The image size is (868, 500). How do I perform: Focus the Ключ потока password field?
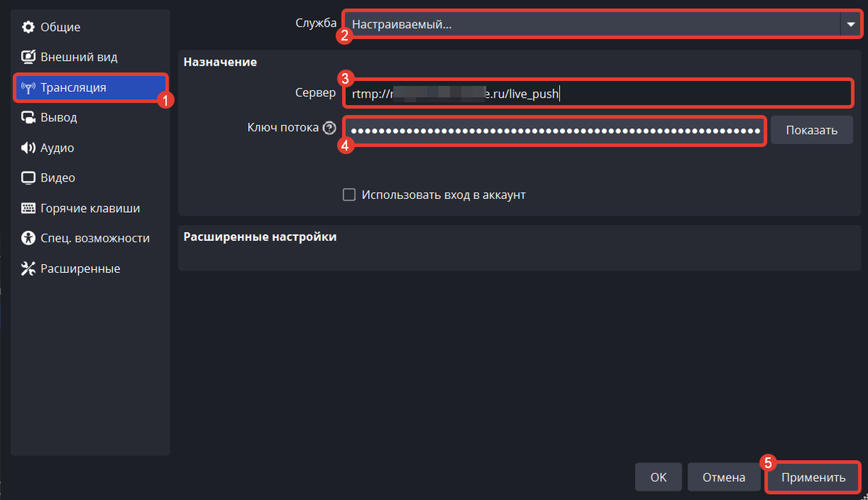tap(555, 131)
